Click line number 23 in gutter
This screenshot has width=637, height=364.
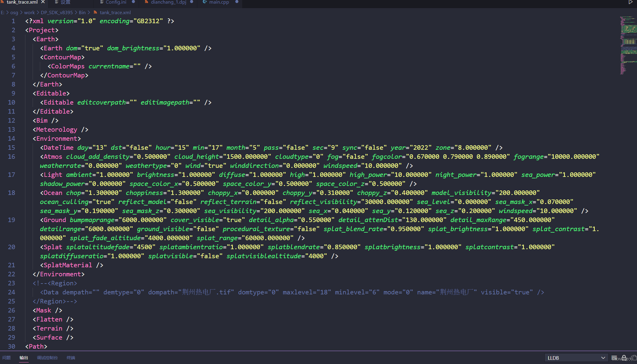tap(11, 283)
